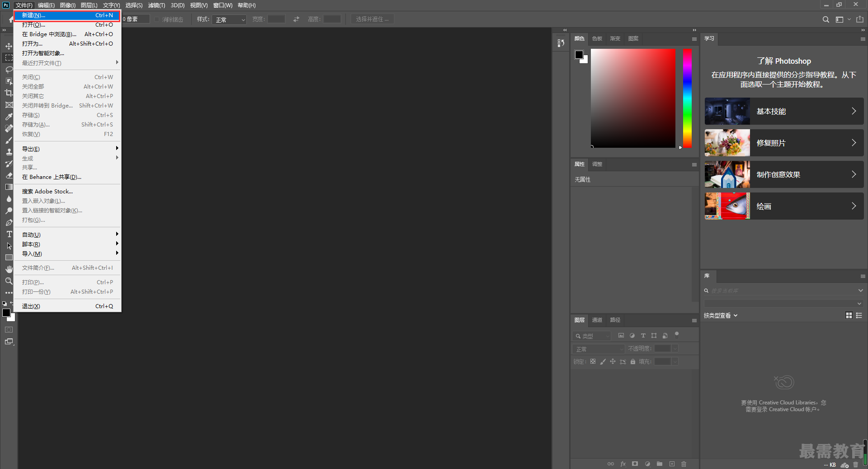Select the Brush tool

click(9, 140)
